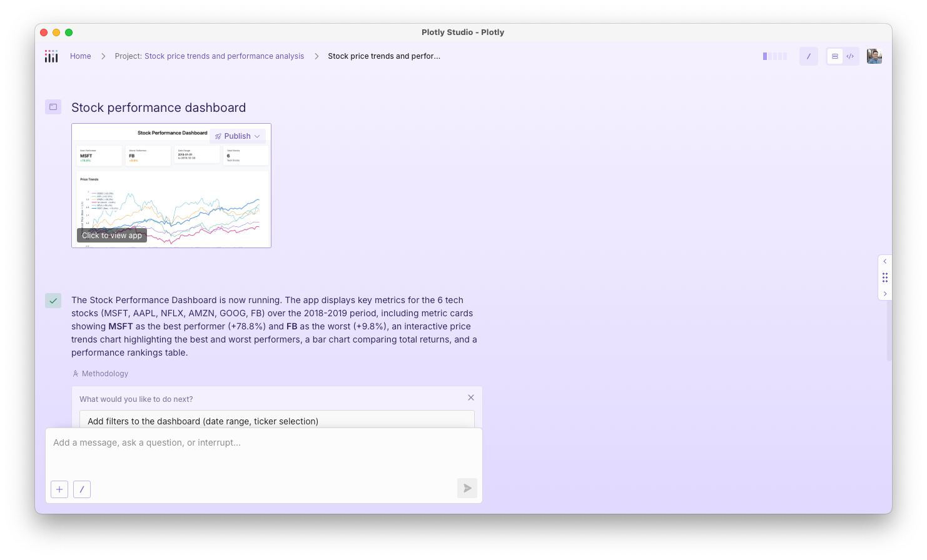Viewport: 927px width, 560px height.
Task: Click the dotted grip on the side panel handle
Action: 885,277
